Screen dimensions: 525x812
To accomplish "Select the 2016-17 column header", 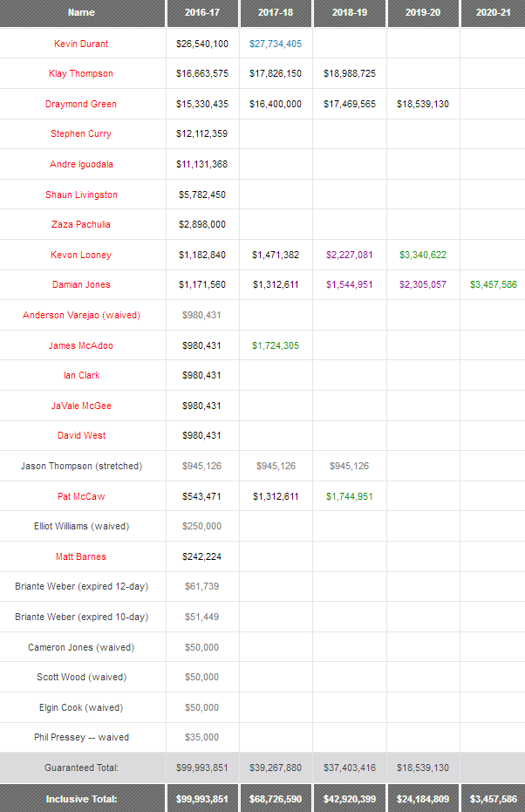I will coord(202,13).
